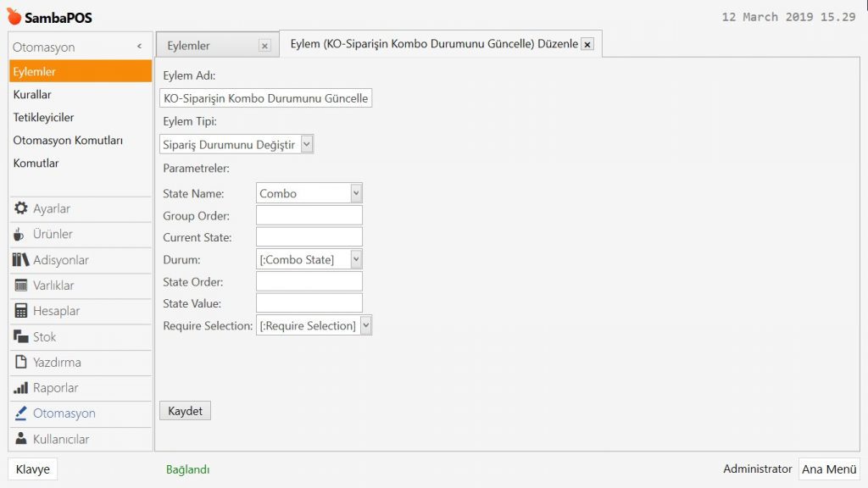Expand the Durum dropdown list
Screen dimensions: 868x488
(x=356, y=260)
